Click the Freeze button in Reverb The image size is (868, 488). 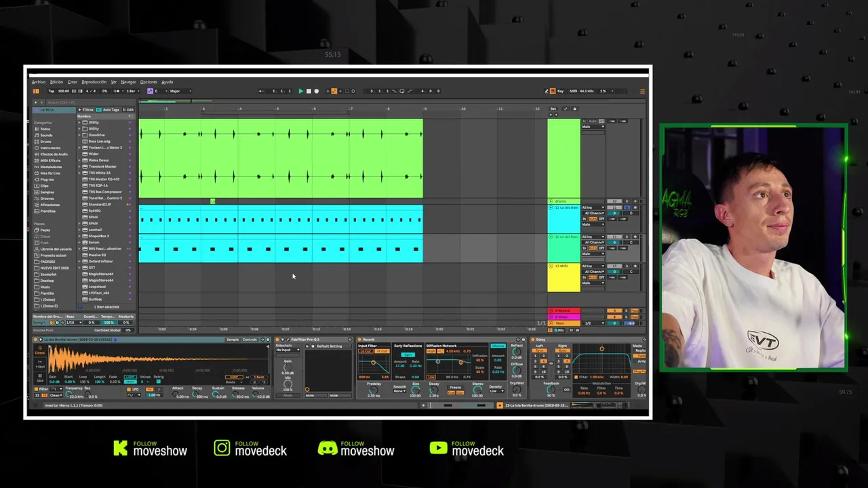click(x=456, y=388)
